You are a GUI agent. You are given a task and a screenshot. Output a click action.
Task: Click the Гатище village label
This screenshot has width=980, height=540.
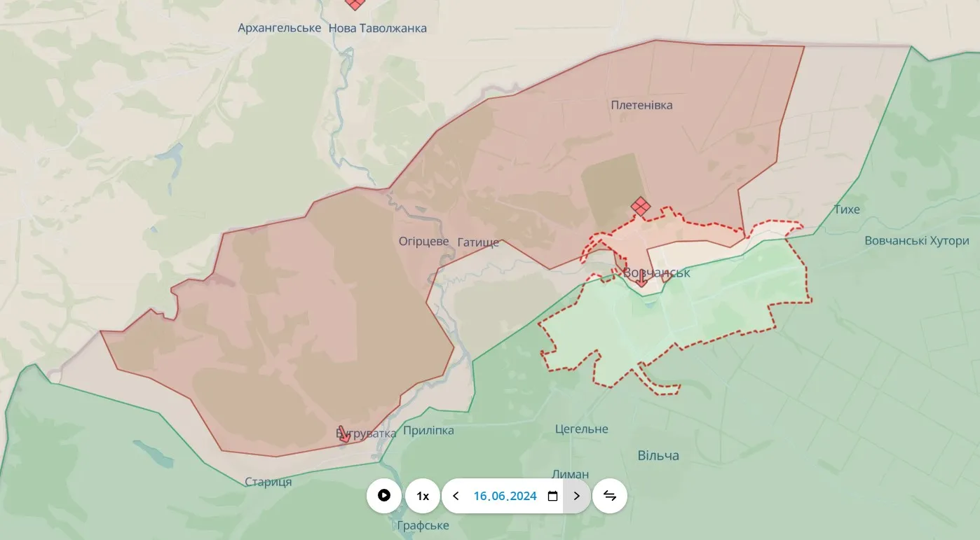click(x=479, y=240)
